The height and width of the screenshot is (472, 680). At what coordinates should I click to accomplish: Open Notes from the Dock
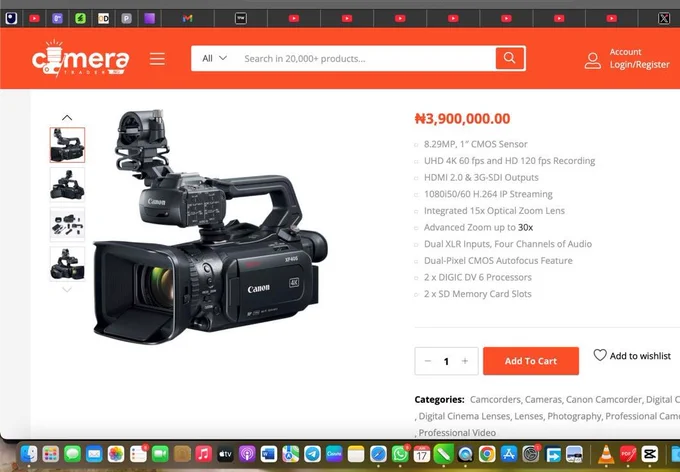coord(356,454)
